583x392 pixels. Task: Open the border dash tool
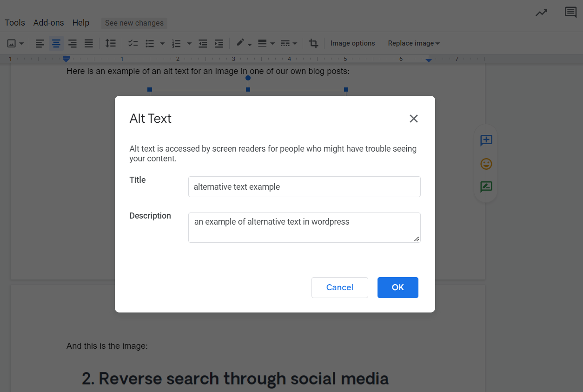(x=285, y=43)
